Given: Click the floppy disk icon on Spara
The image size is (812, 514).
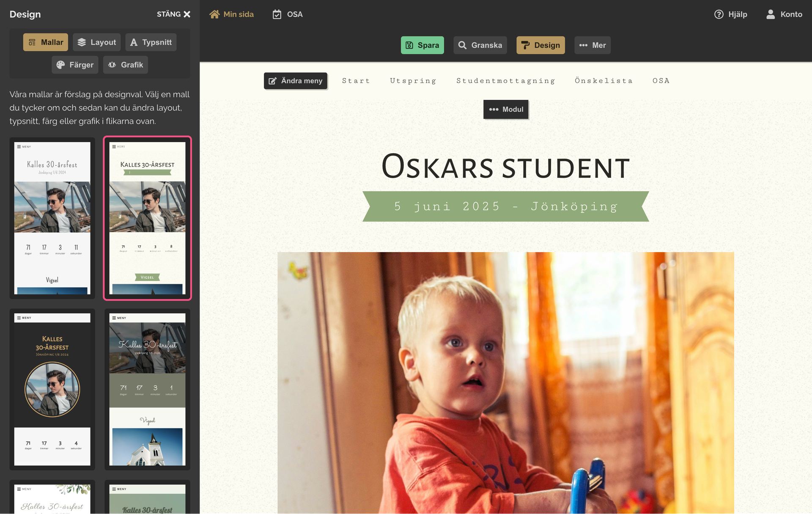Looking at the screenshot, I should click(409, 45).
